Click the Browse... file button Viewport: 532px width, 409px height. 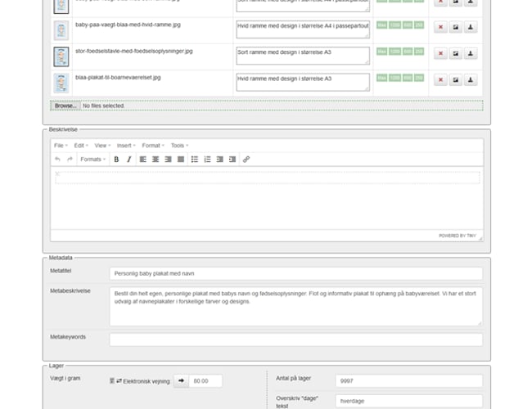pos(65,106)
